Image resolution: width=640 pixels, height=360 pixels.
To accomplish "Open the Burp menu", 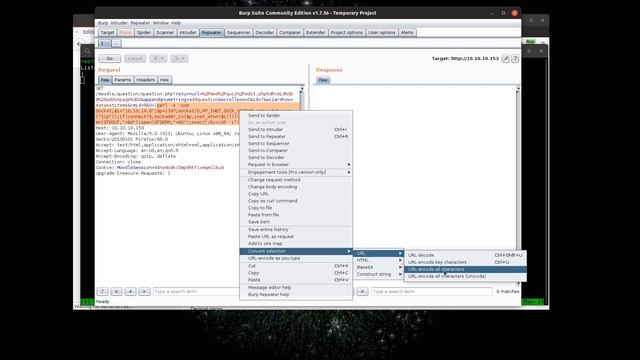I will [x=103, y=23].
